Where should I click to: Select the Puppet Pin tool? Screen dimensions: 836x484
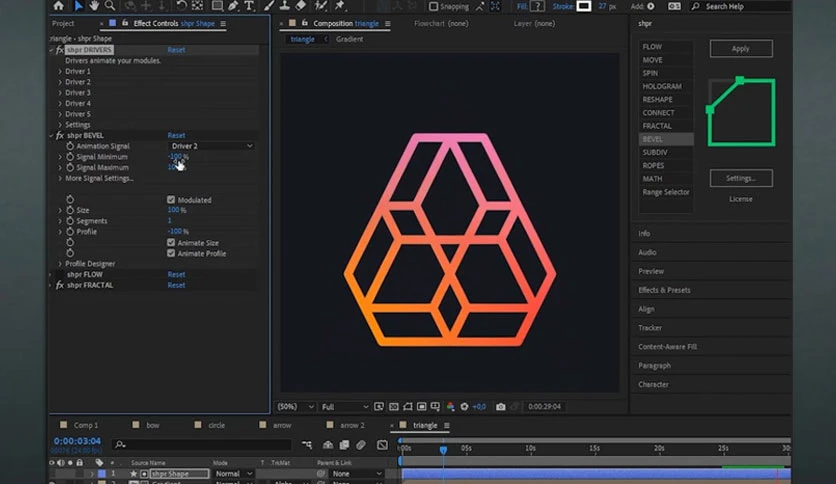340,6
